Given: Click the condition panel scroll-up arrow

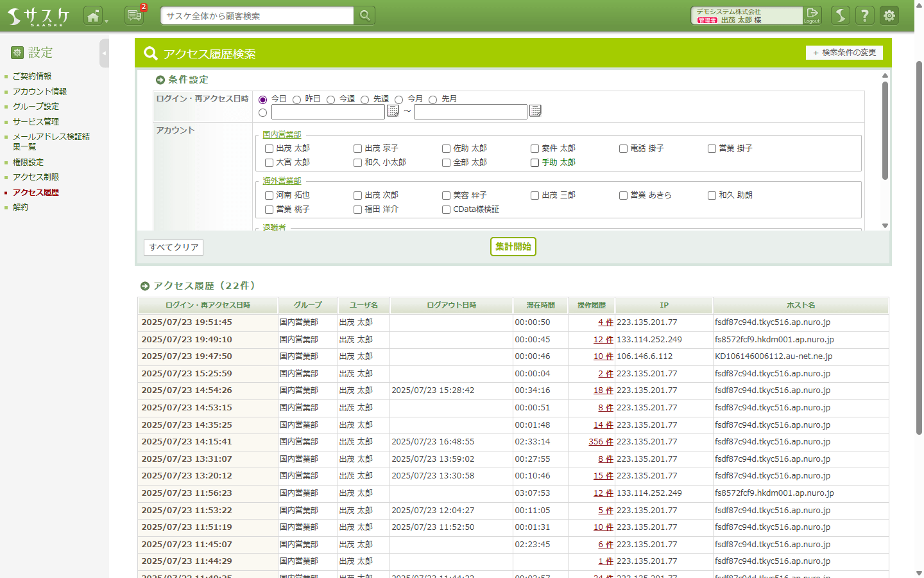Looking at the screenshot, I should (x=885, y=75).
